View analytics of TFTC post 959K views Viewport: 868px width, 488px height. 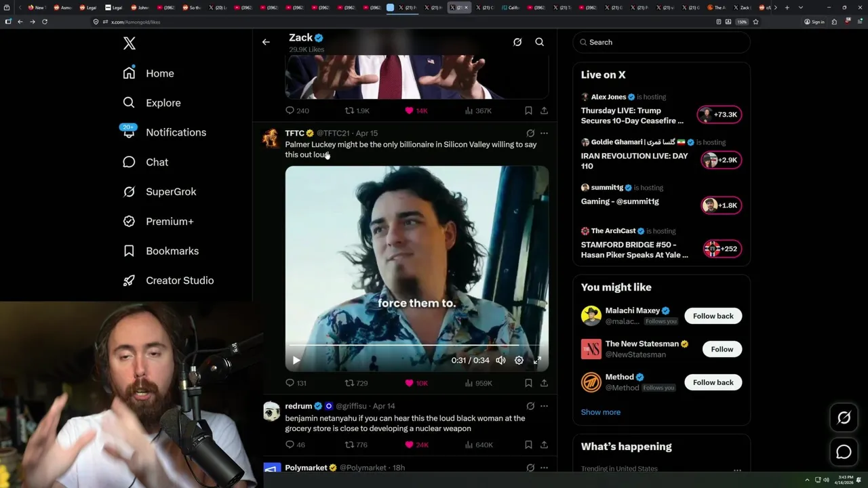478,383
